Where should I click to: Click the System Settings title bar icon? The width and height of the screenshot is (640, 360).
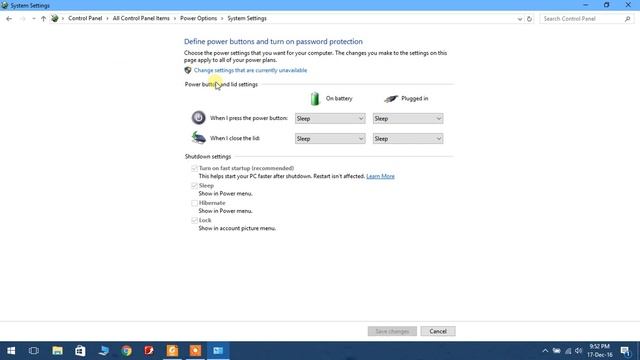[x=5, y=5]
